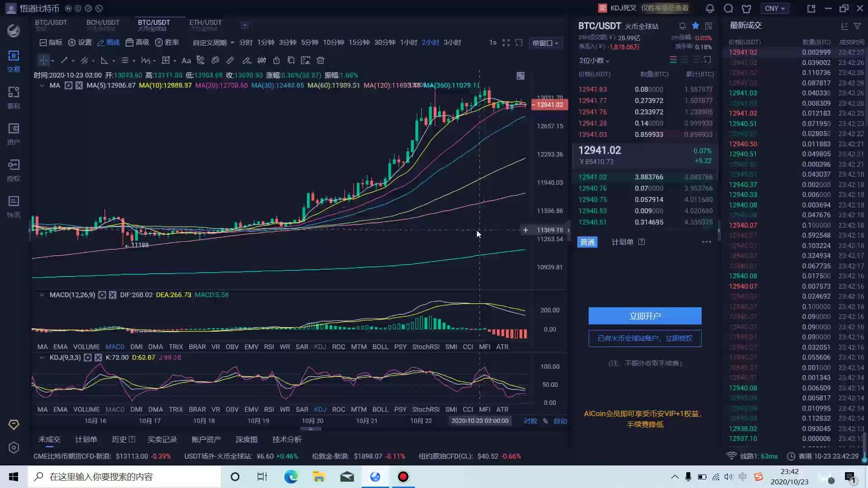Screen dimensions: 868x488
Task: Select the 1小时 timeframe
Action: (x=408, y=42)
